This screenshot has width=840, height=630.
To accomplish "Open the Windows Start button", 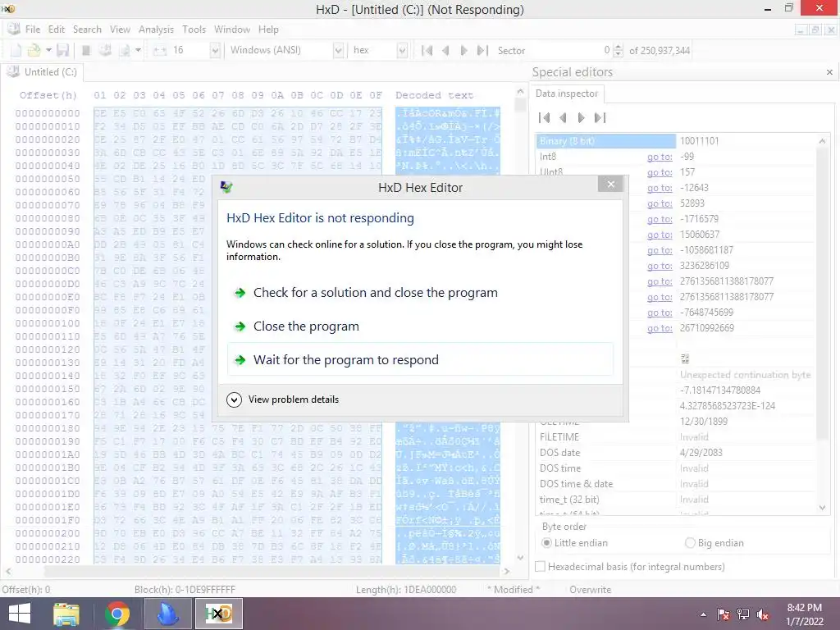I will coord(20,614).
